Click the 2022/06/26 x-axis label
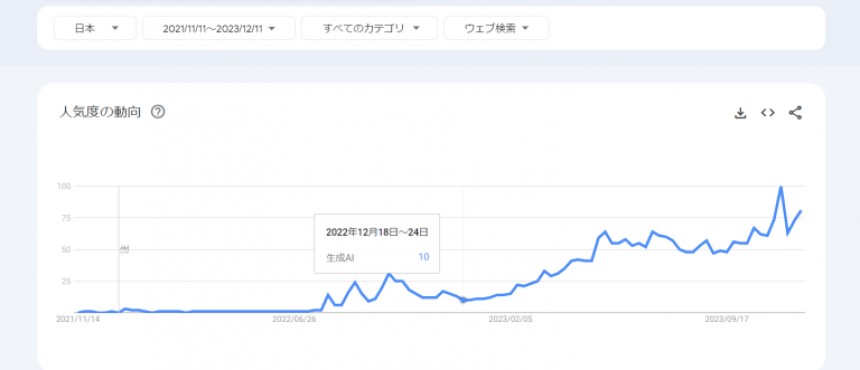 click(294, 319)
